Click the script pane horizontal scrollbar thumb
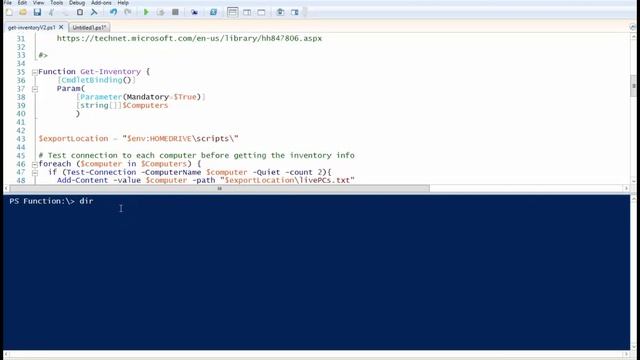Viewport: 640px width, 360px height. pos(220,188)
